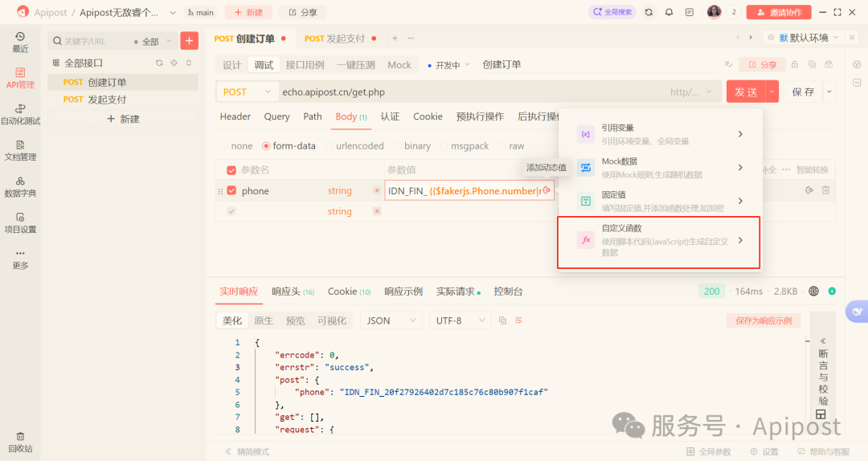The width and height of the screenshot is (868, 461).
Task: Click the refresh sync icon in top bar
Action: coord(649,12)
